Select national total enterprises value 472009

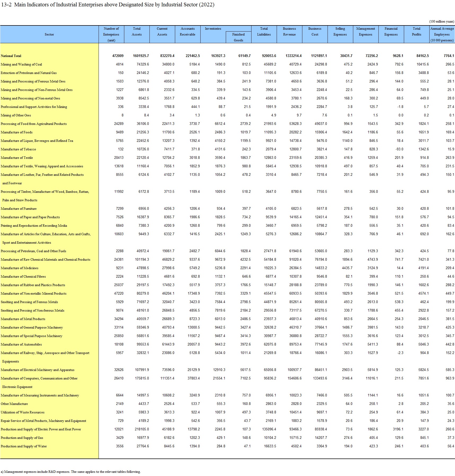pyautogui.click(x=118, y=56)
